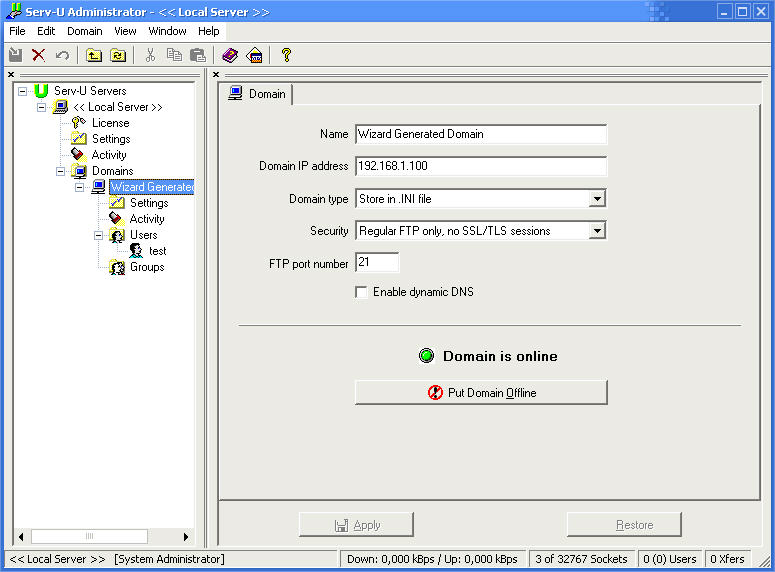Open the File menu
The image size is (775, 572).
(17, 31)
